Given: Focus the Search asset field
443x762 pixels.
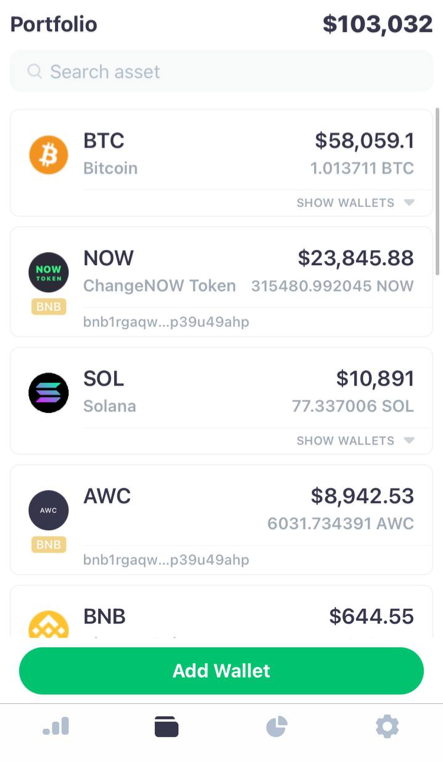Looking at the screenshot, I should tap(222, 71).
